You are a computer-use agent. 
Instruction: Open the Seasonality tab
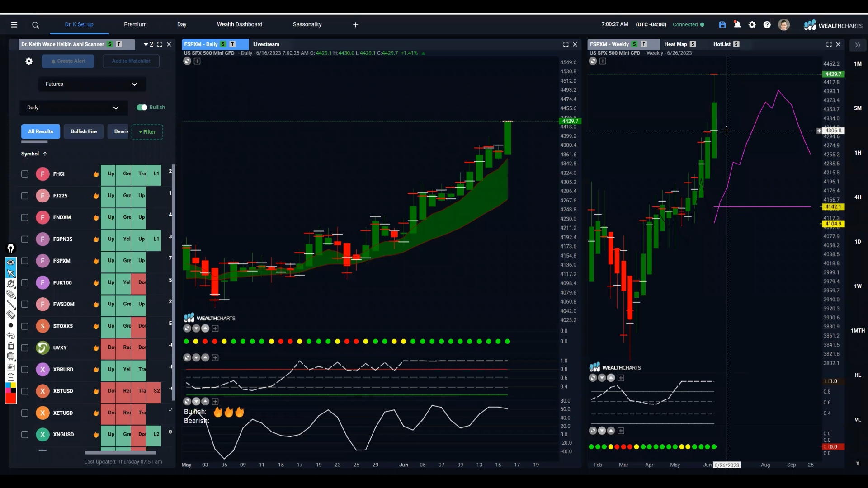(x=307, y=24)
